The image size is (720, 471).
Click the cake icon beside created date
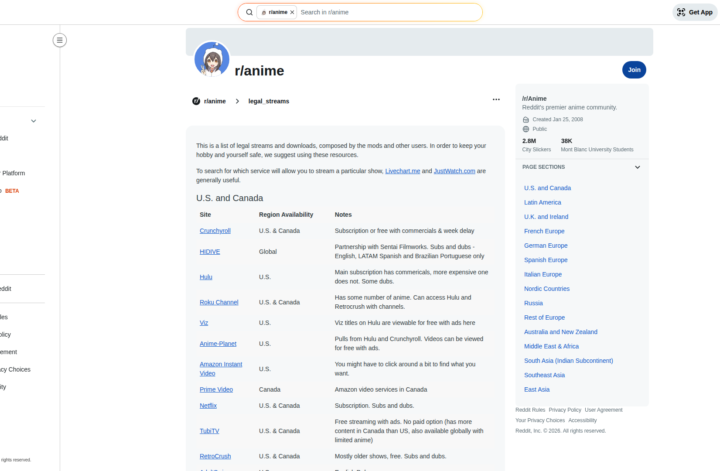[526, 119]
